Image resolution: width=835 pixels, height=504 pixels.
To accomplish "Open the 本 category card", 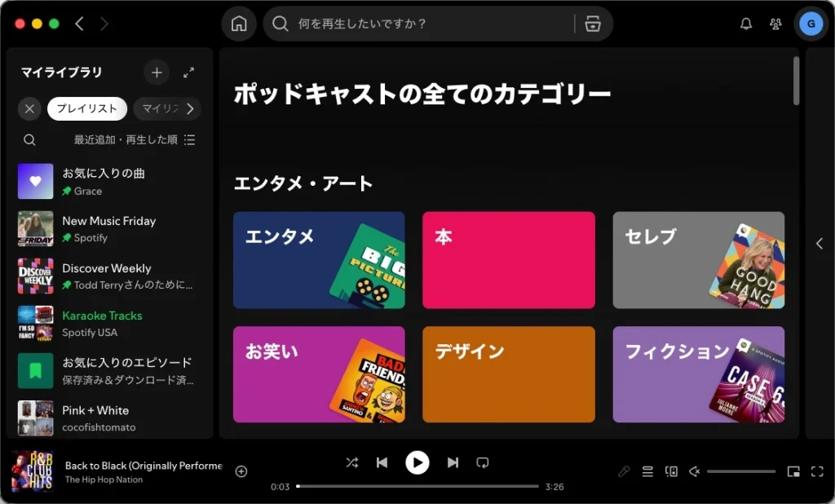I will pos(509,260).
